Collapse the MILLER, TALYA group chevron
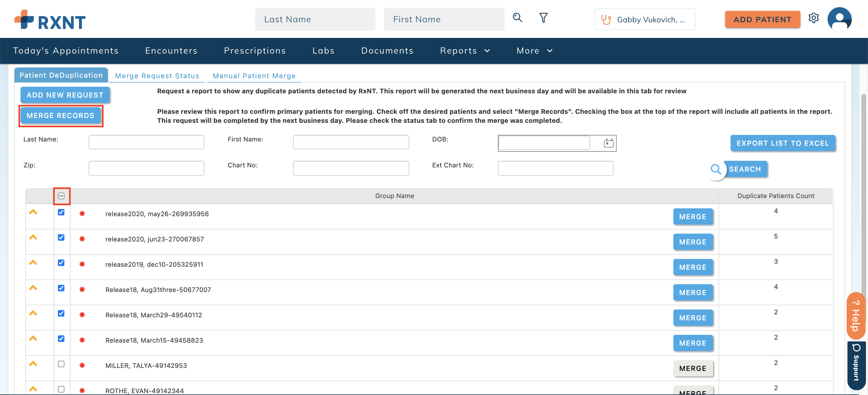Viewport: 868px width, 395px height. point(33,363)
